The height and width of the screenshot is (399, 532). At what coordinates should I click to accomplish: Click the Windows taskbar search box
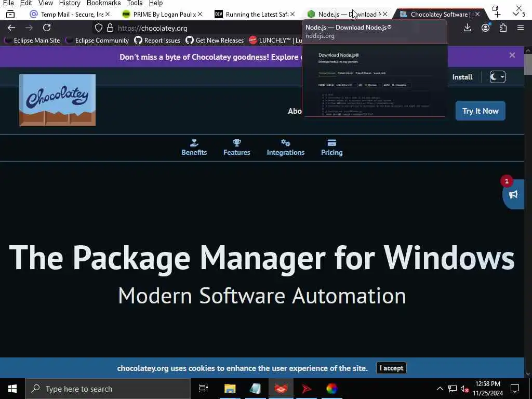[x=108, y=389]
